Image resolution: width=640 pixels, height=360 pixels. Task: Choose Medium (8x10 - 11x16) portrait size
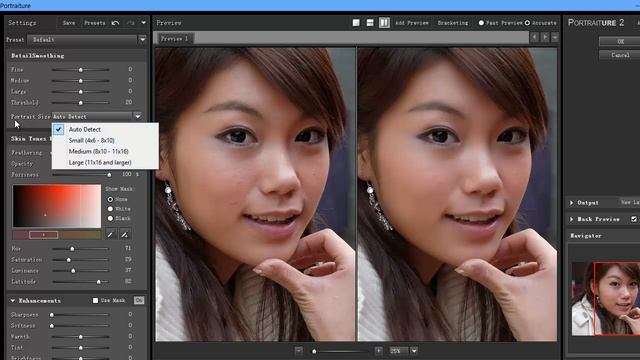click(105, 151)
